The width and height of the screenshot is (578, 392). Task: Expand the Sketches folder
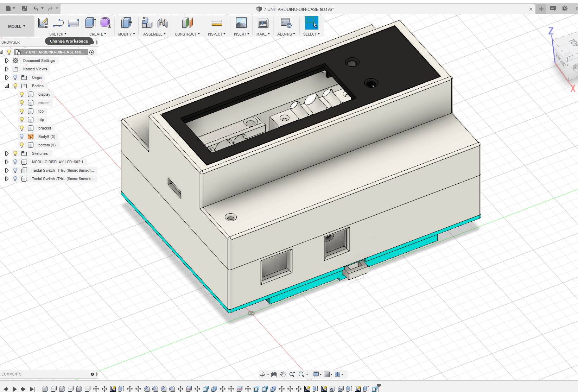click(7, 153)
